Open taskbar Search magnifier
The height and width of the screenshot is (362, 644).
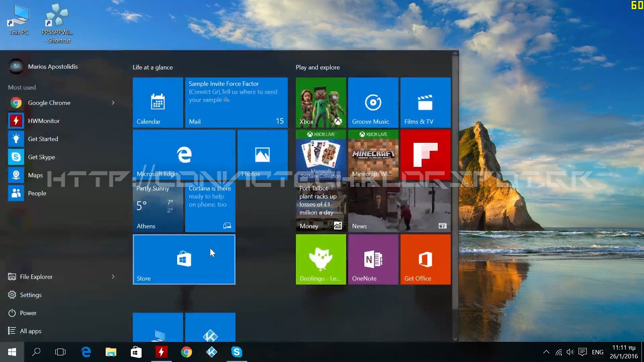(x=36, y=352)
